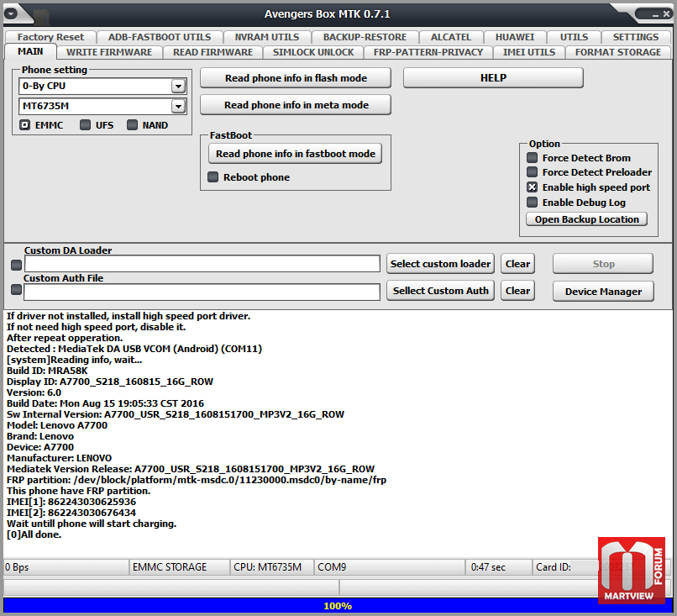Tick the Custom DA Loader checkbox
677x616 pixels.
[17, 265]
